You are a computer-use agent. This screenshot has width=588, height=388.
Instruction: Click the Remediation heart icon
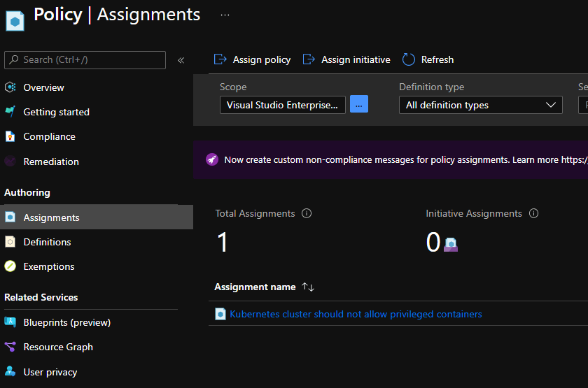point(10,161)
